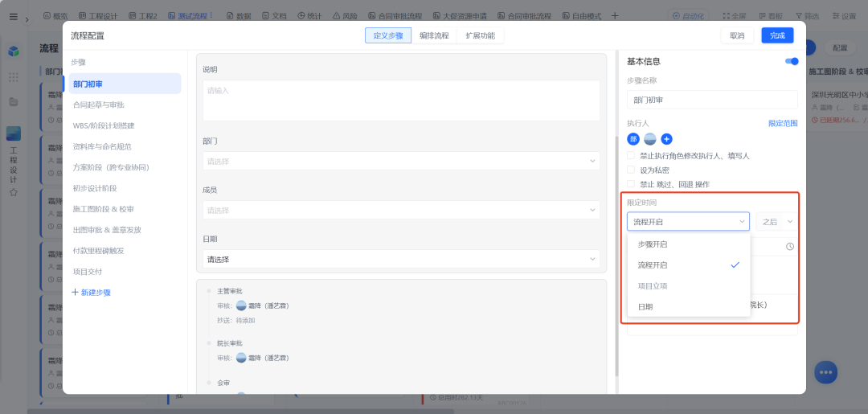Open the 部门 select dropdown

[401, 161]
